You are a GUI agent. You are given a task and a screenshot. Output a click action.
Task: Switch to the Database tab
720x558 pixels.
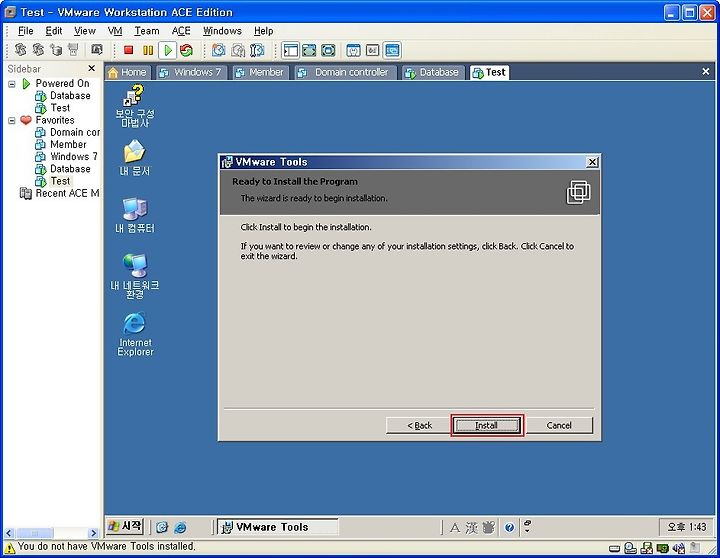pos(433,73)
